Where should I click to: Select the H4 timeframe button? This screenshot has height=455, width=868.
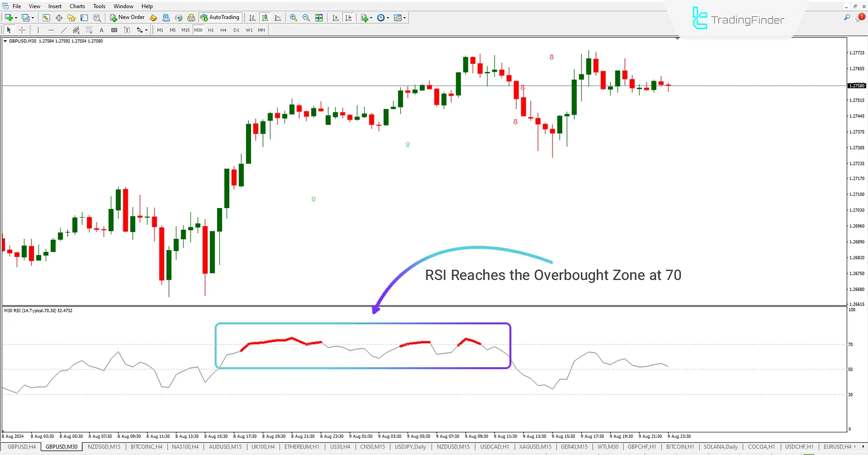(223, 30)
